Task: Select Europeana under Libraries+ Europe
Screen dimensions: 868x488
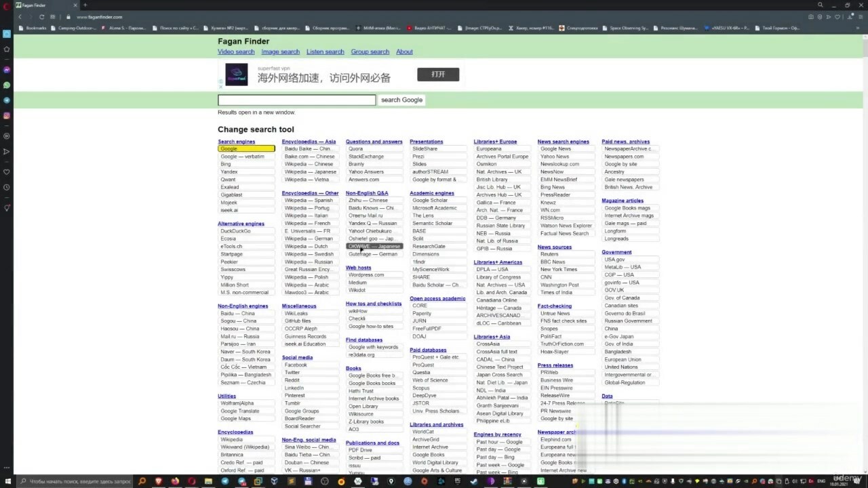Action: [x=502, y=148]
